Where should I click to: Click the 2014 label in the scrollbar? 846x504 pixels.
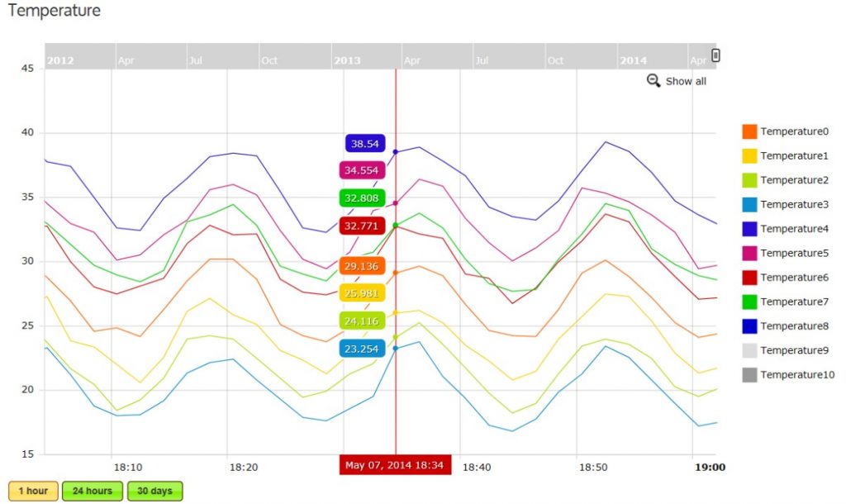(633, 60)
